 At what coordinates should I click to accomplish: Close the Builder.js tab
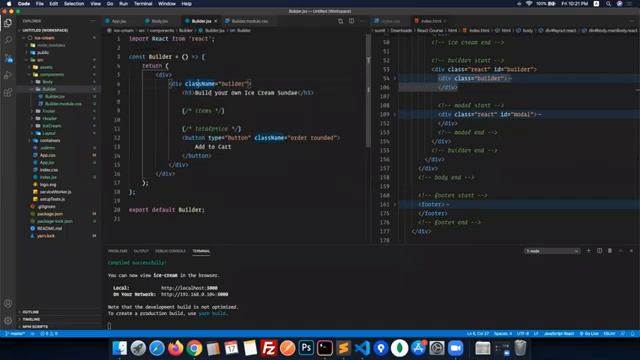click(216, 21)
